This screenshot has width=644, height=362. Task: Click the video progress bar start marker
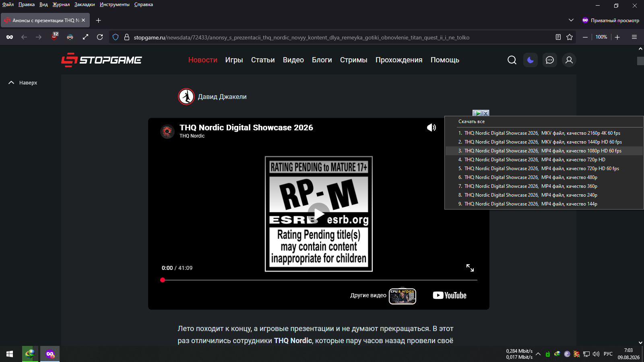click(x=163, y=280)
